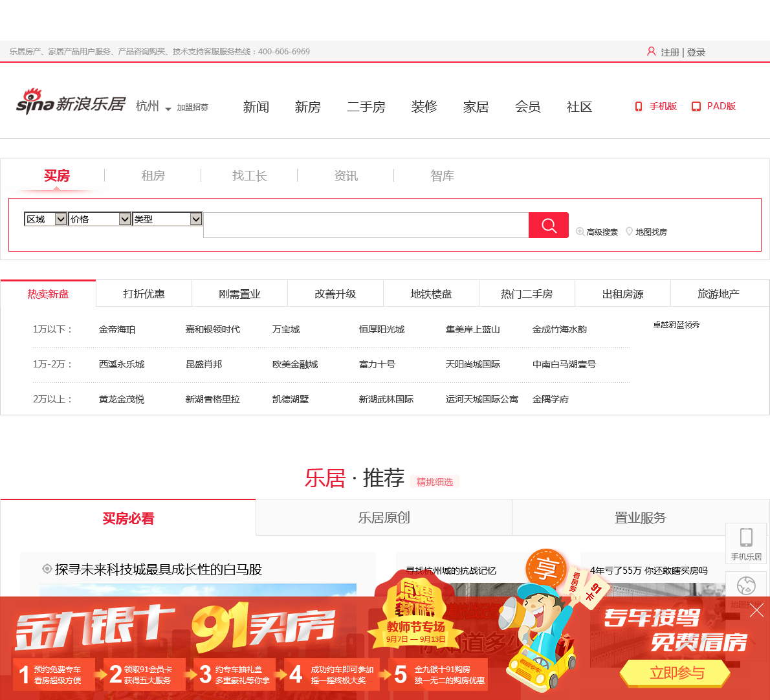This screenshot has height=700, width=770.
Task: Click the 高级搜索 magnifier icon
Action: point(580,232)
